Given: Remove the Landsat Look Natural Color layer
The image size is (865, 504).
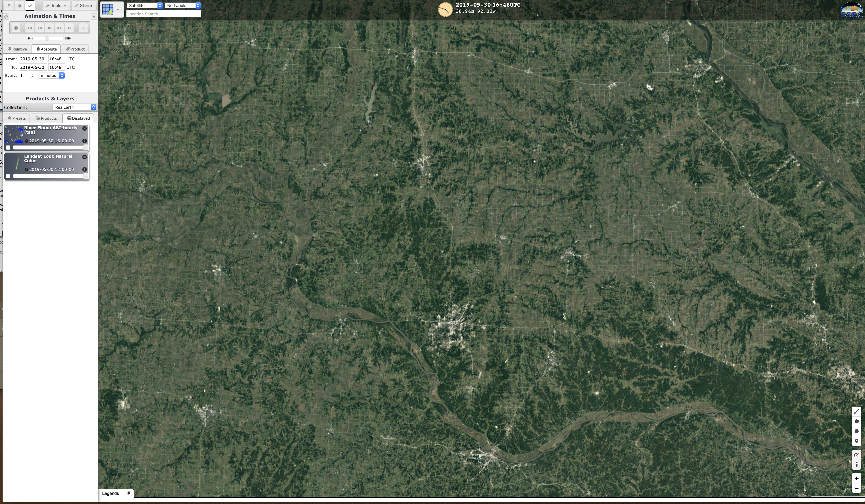Looking at the screenshot, I should [84, 157].
